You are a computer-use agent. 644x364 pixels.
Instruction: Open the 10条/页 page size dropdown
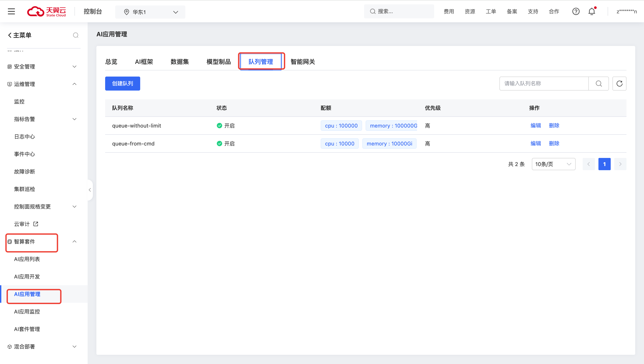553,164
